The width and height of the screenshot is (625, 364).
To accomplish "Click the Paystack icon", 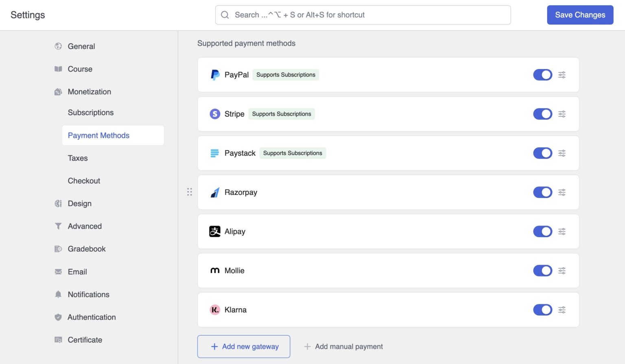I will [x=214, y=153].
